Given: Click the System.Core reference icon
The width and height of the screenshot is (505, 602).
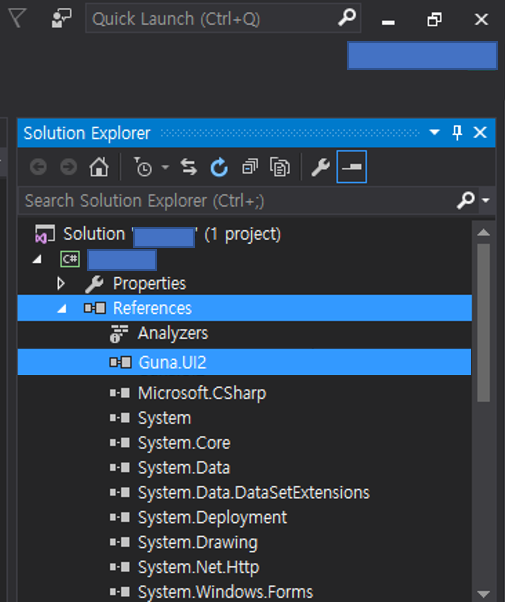Looking at the screenshot, I should [x=120, y=443].
